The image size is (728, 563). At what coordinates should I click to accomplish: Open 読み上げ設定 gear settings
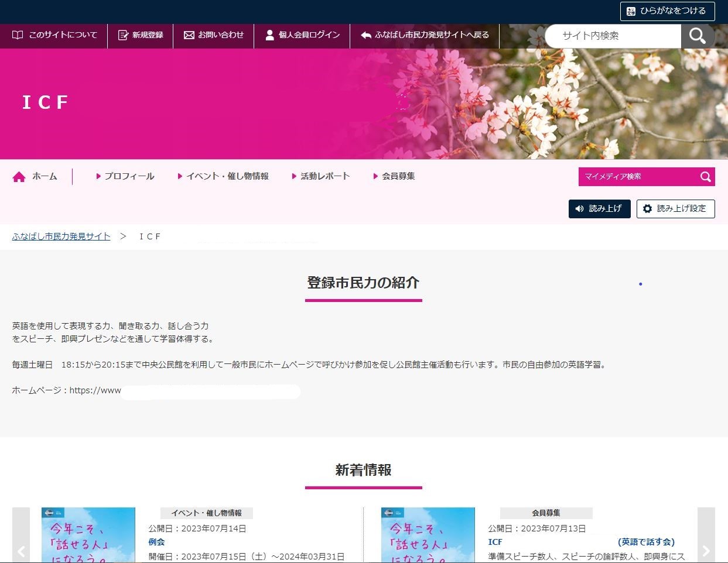pyautogui.click(x=675, y=209)
